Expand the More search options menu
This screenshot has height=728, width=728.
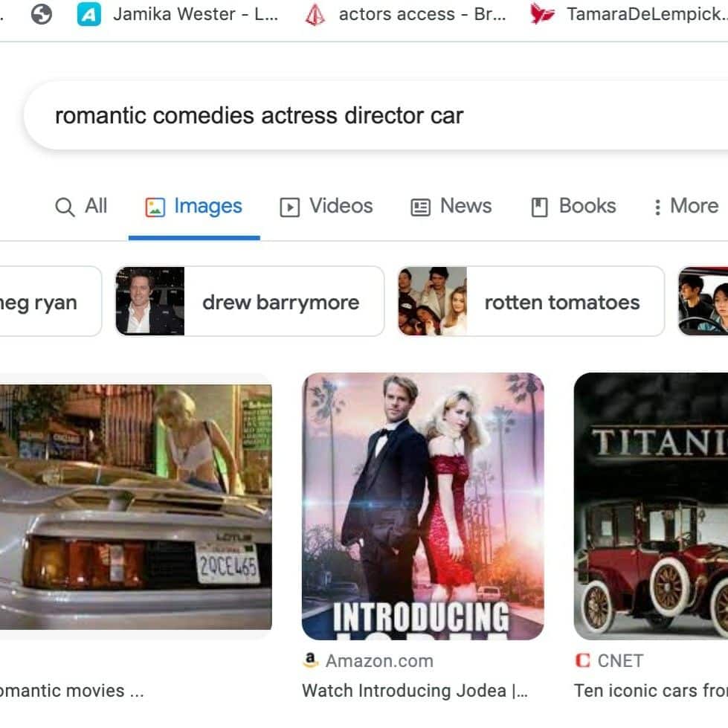click(686, 206)
